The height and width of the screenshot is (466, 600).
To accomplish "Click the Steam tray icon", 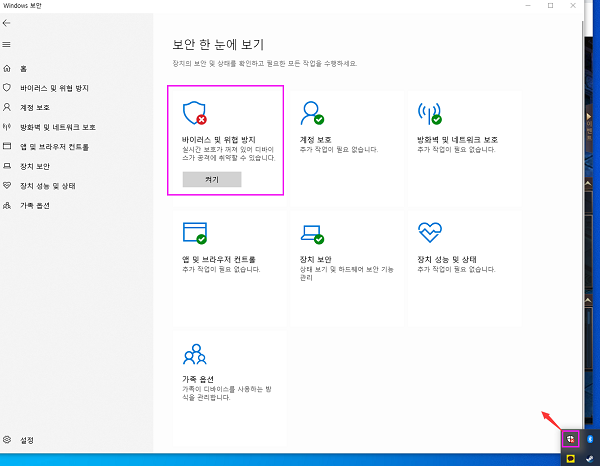I will [x=590, y=458].
